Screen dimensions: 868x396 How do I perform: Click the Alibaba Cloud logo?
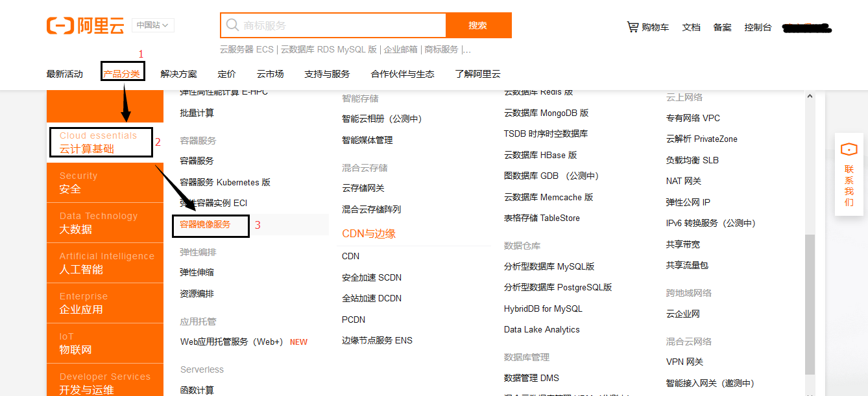[86, 25]
